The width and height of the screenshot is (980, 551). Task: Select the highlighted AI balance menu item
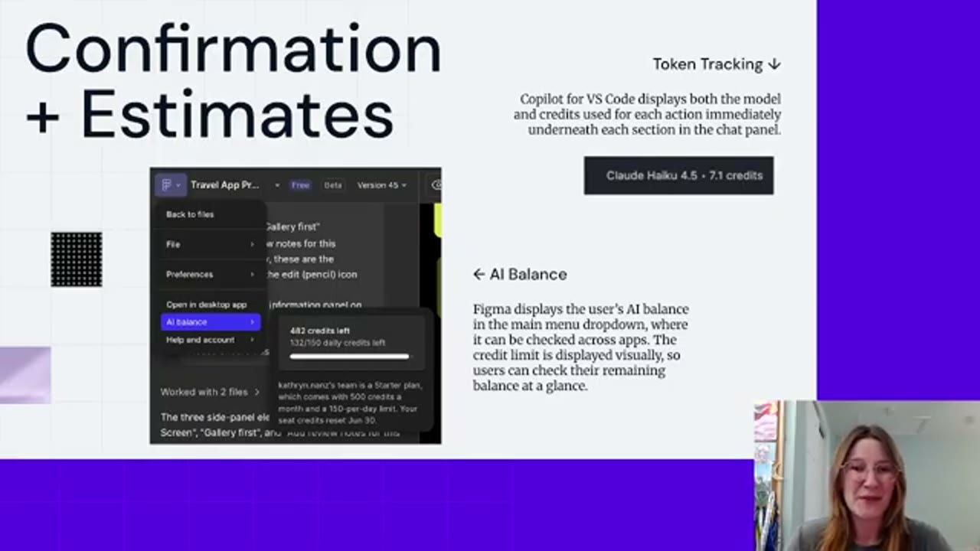pyautogui.click(x=211, y=322)
